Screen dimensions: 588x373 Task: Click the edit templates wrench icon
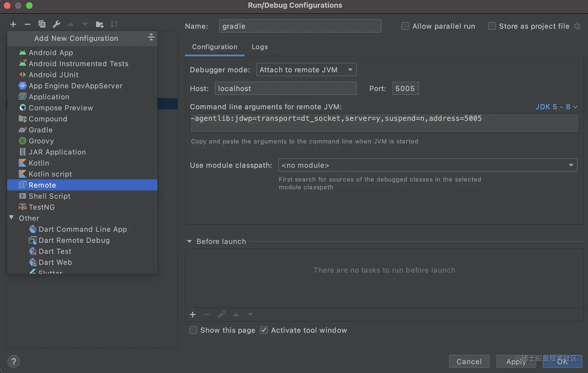[56, 24]
